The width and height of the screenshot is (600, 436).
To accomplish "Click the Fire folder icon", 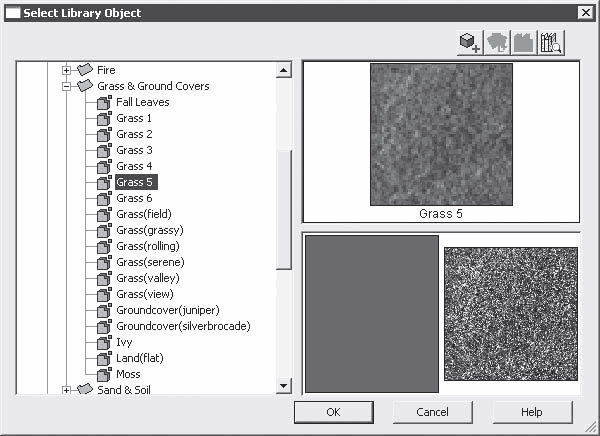I will (x=85, y=70).
